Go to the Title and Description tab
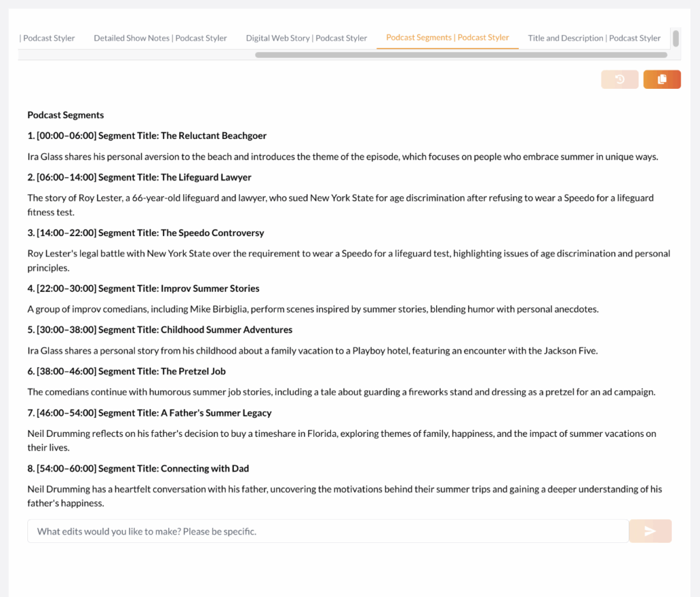Screen dimensions: 700x597 594,38
